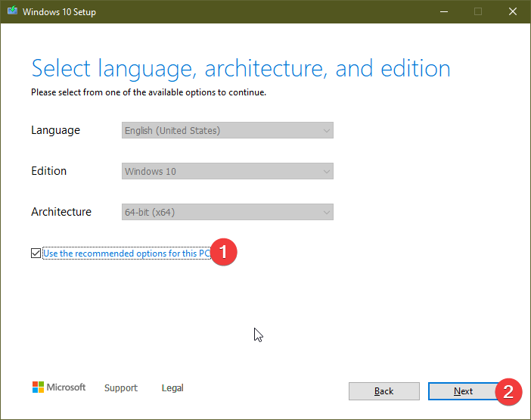Click the Windows 10 Setup title bar icon
This screenshot has height=420, width=531.
(13, 11)
